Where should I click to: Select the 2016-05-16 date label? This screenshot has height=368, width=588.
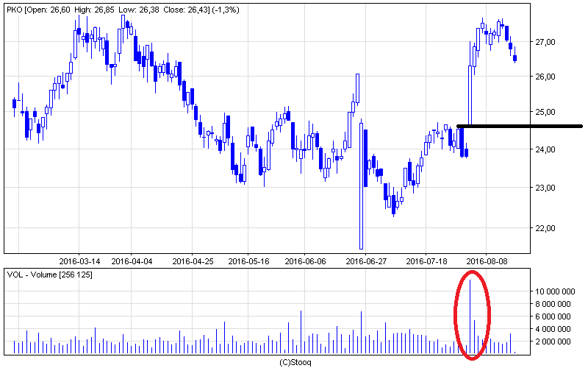pyautogui.click(x=248, y=261)
